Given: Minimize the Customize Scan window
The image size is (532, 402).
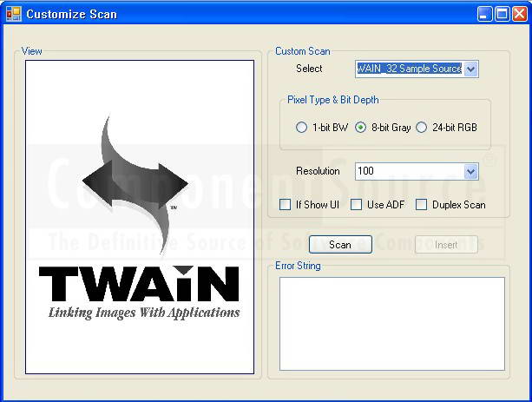Looking at the screenshot, I should click(484, 14).
